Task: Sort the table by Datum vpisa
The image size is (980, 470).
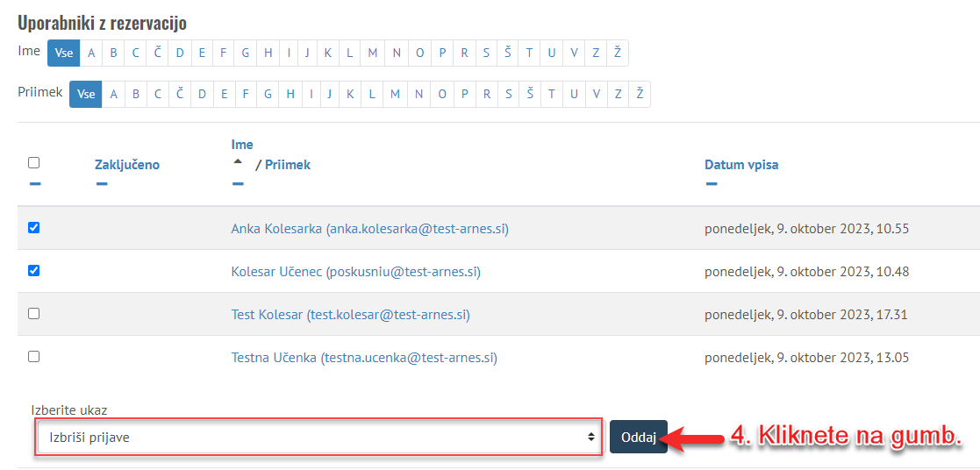Action: [x=741, y=164]
